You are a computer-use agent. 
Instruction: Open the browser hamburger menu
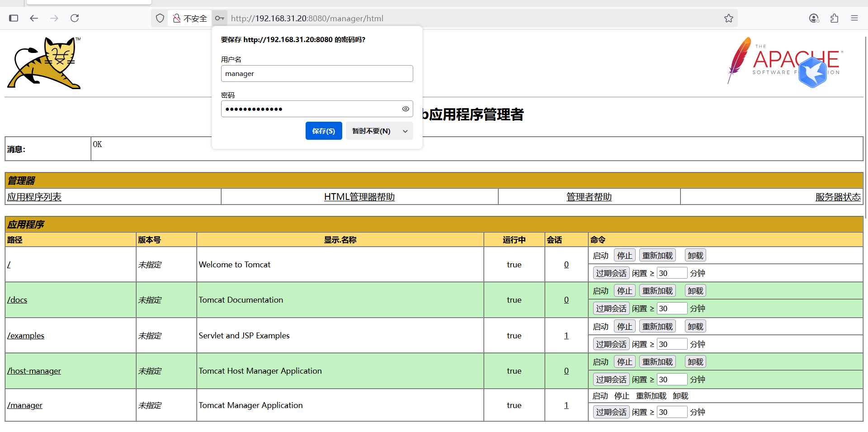854,18
